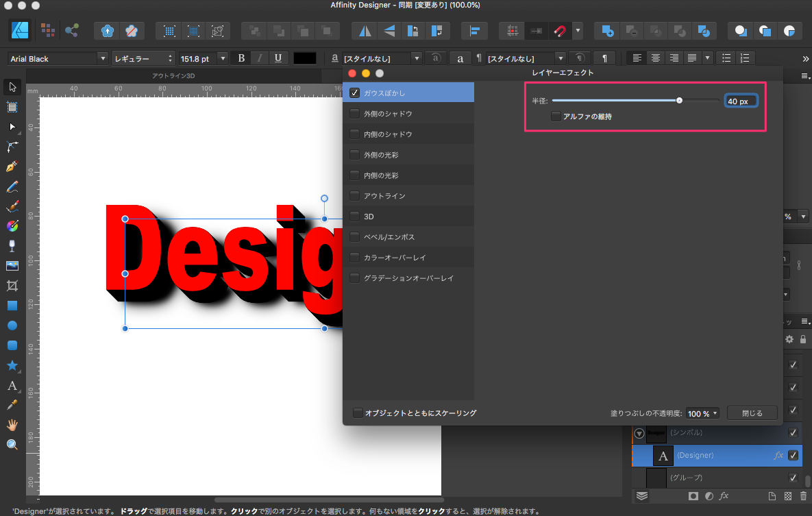Viewport: 812px width, 516px height.
Task: Toggle Bold text formatting
Action: (241, 58)
